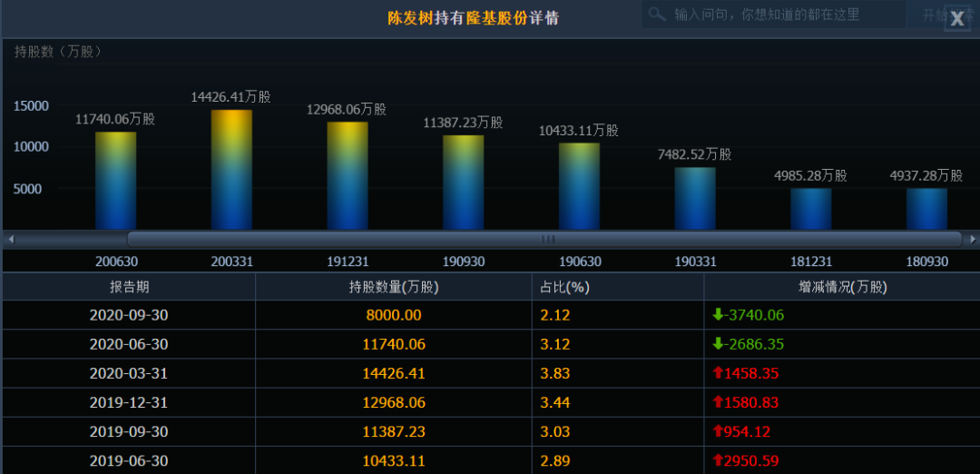This screenshot has width=980, height=474.
Task: Click the magnifier search icon
Action: coord(657,14)
